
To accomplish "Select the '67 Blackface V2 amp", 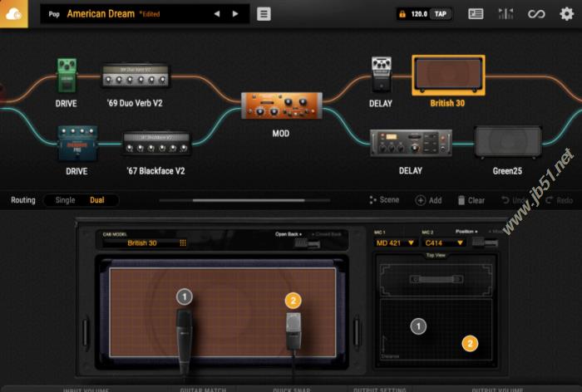I will pos(156,143).
